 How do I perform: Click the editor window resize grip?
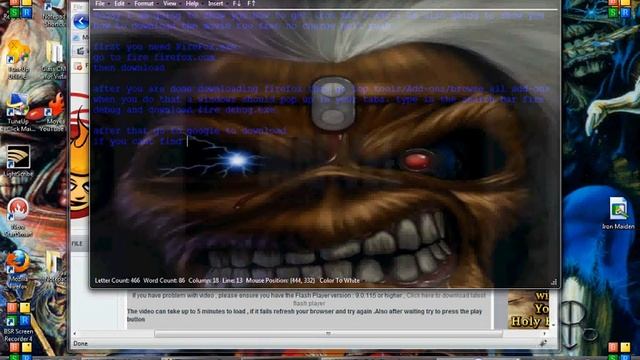pos(554,282)
